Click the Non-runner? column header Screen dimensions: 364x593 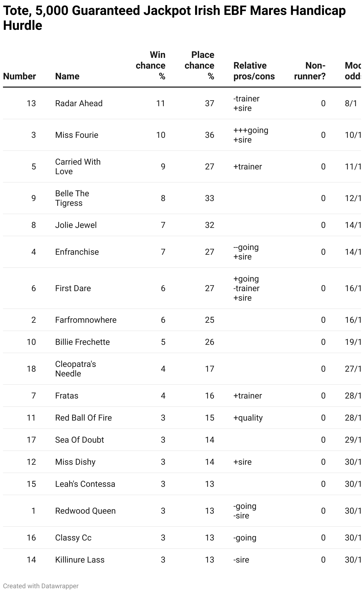point(310,71)
